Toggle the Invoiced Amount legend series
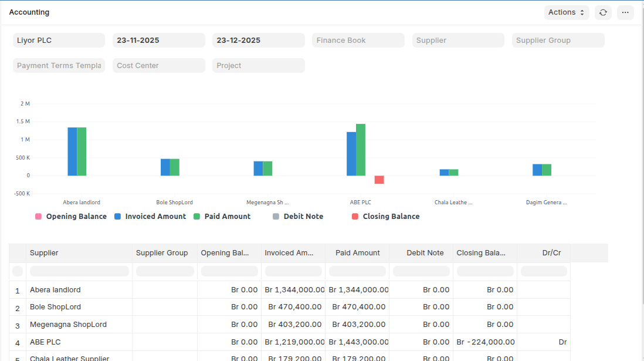Image resolution: width=644 pixels, height=361 pixels. [x=150, y=217]
